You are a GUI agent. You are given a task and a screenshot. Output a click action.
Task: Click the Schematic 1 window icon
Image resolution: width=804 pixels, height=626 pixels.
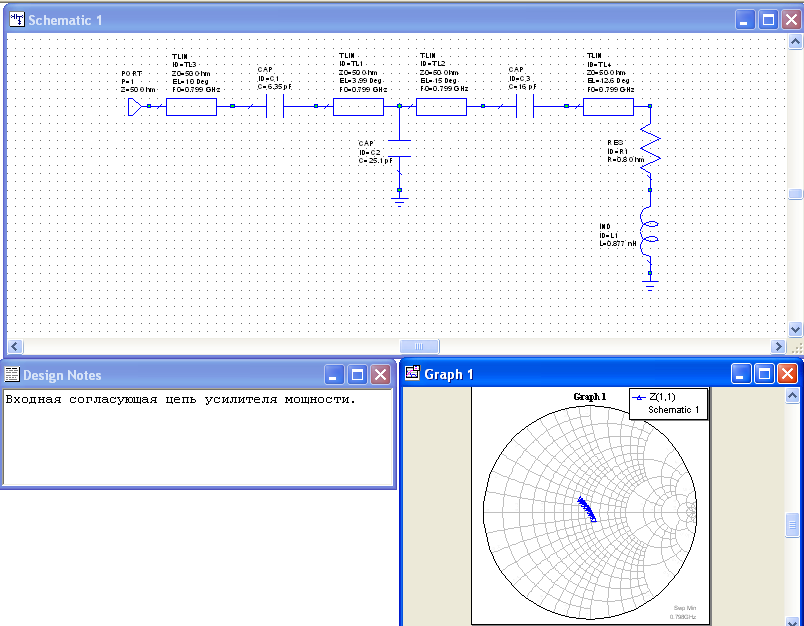point(17,20)
